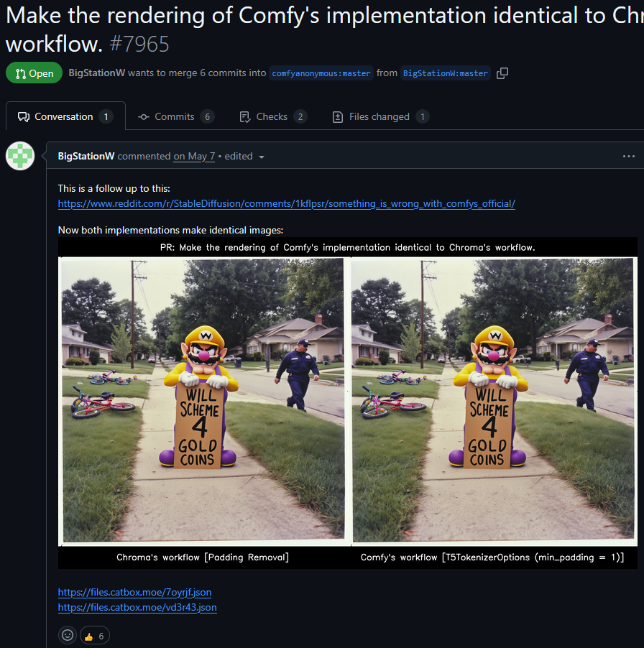644x648 pixels.
Task: Open the vd3r43.json catbox link
Action: (137, 607)
